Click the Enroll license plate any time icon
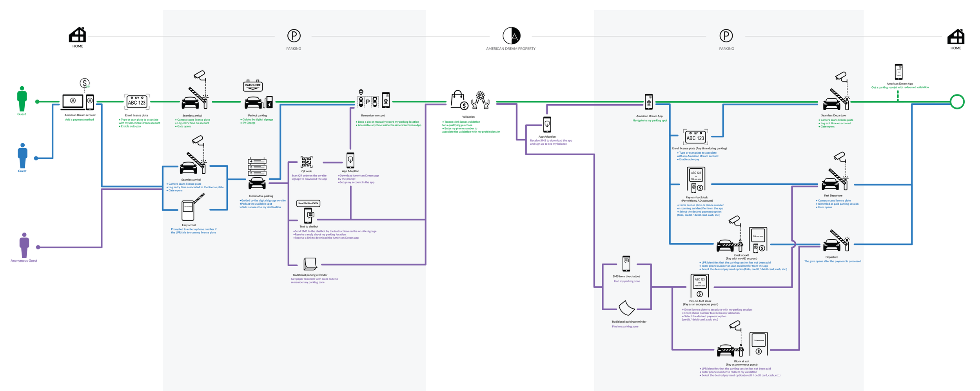Image resolution: width=980 pixels, height=391 pixels. point(695,137)
